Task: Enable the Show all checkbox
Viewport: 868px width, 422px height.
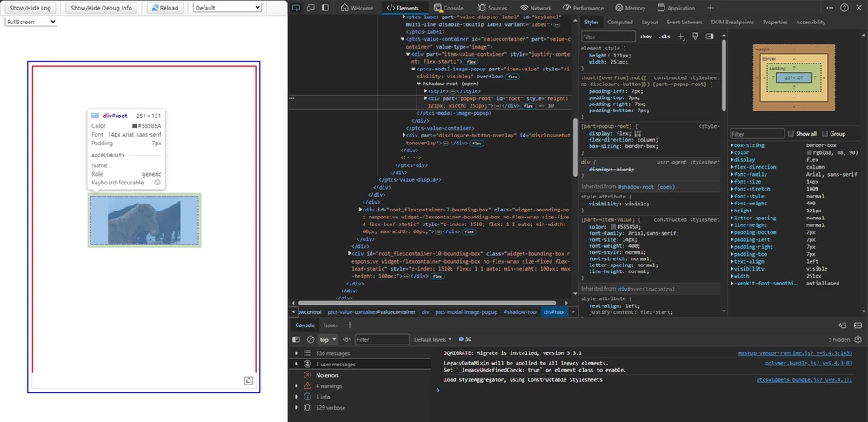Action: [791, 133]
